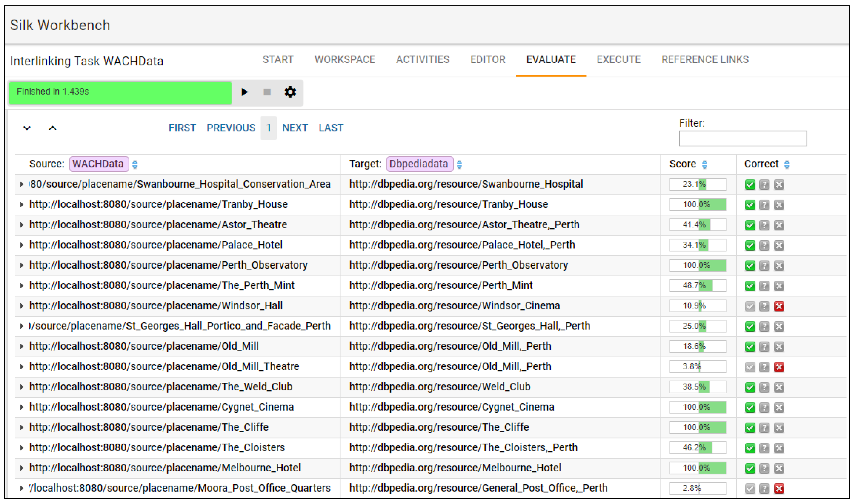Click the collapse all rows chevron-up icon
Viewport: 856px width, 504px height.
click(52, 128)
